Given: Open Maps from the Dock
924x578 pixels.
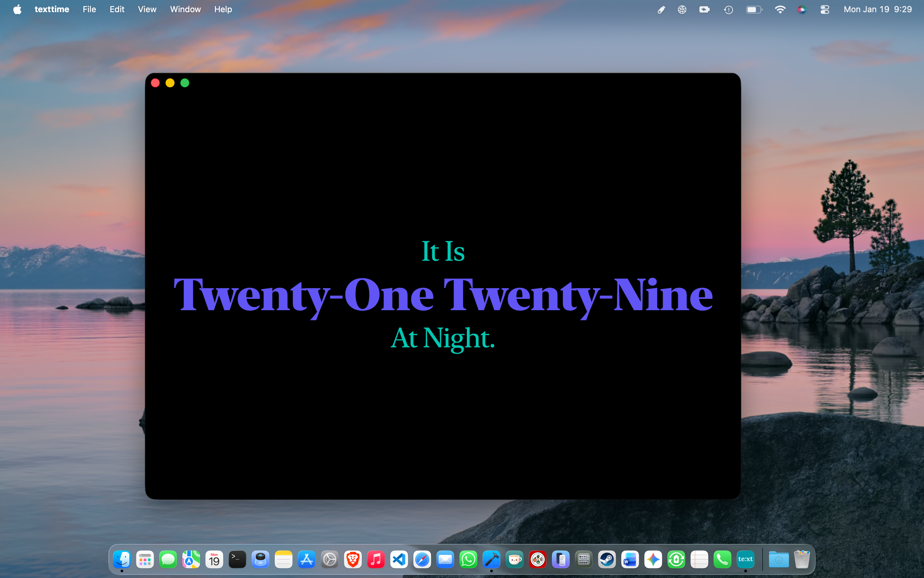Looking at the screenshot, I should pyautogui.click(x=191, y=560).
